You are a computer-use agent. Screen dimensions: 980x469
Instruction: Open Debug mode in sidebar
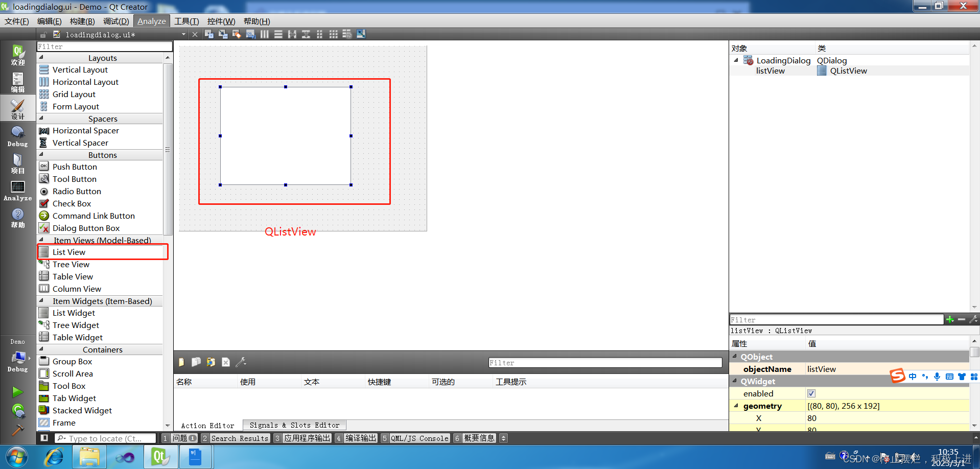18,136
